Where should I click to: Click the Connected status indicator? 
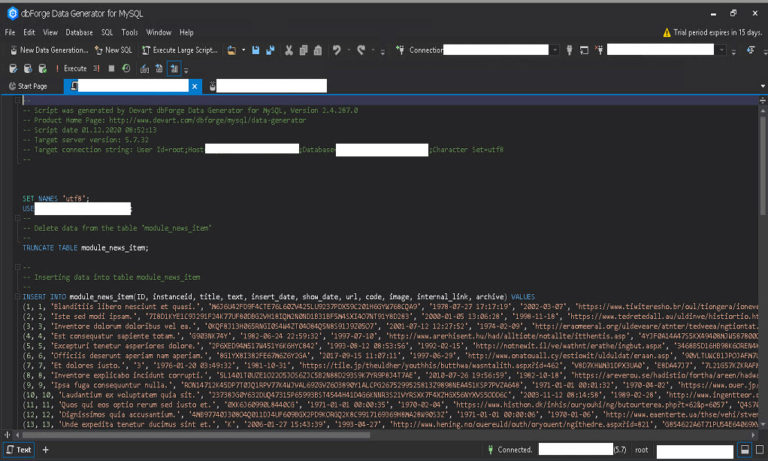click(x=509, y=450)
